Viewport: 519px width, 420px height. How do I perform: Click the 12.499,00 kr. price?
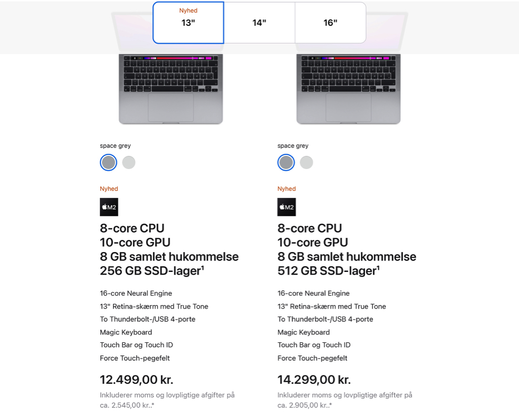point(137,380)
